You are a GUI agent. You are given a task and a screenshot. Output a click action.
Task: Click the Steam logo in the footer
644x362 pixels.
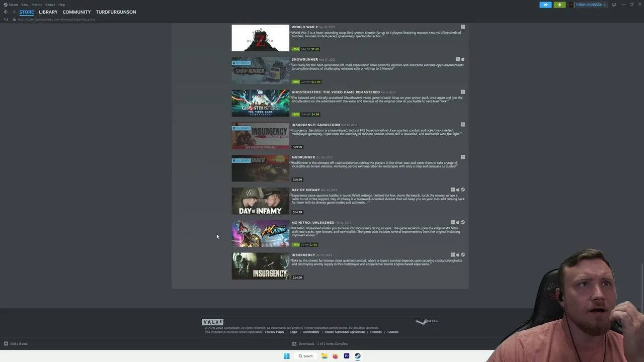pyautogui.click(x=427, y=322)
